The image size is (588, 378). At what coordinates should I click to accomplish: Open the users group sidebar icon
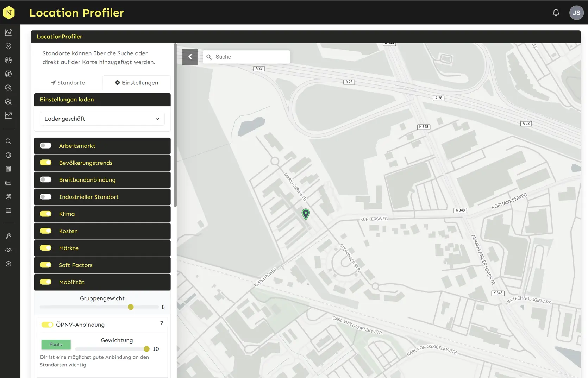[8, 250]
